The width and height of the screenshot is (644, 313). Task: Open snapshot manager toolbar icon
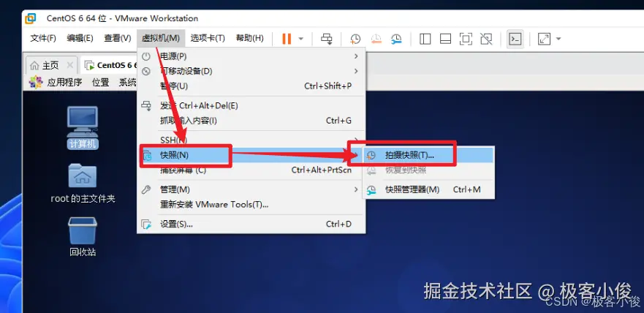pyautogui.click(x=396, y=39)
